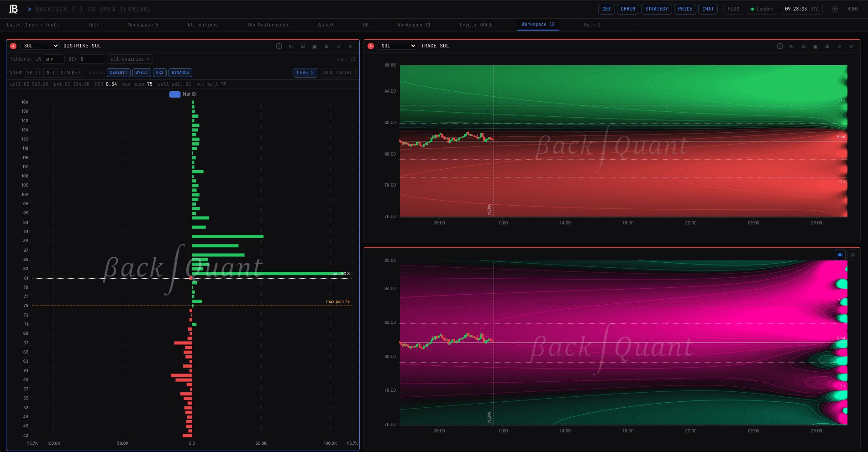The width and height of the screenshot is (868, 452).
Task: Open the all expiries dropdown
Action: [x=130, y=59]
